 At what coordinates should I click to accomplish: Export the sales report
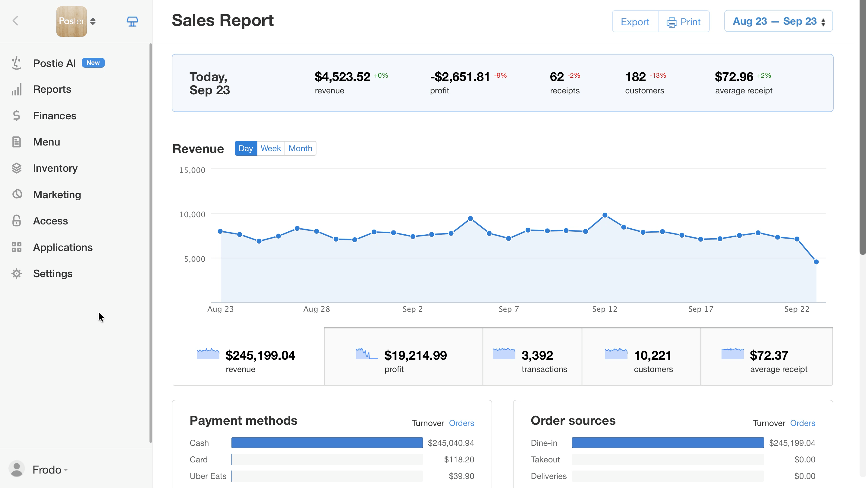point(635,22)
